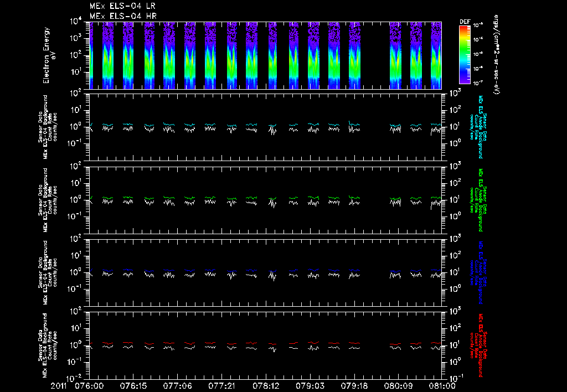This screenshot has height=392, width=567.
Task: Select the 'ergs/(cm**2-sr-sec-eV)' units label
Action: (497, 55)
